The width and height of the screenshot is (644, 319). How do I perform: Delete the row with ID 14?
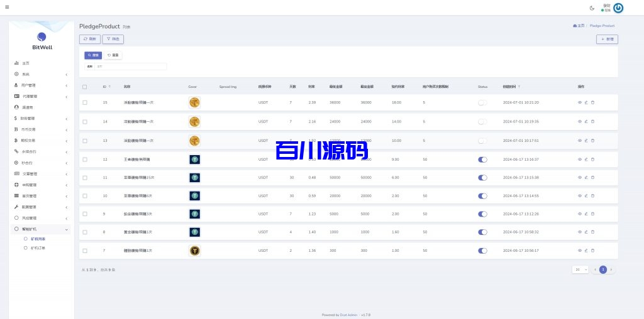click(x=592, y=121)
